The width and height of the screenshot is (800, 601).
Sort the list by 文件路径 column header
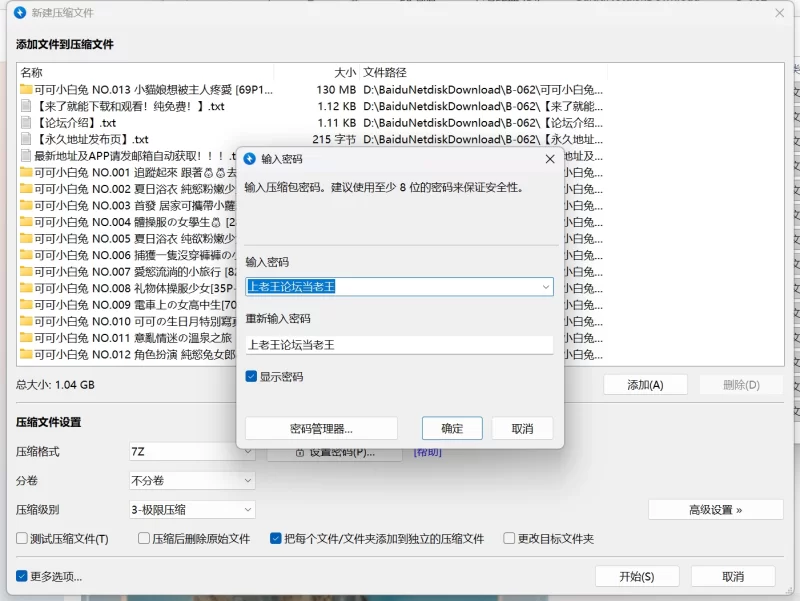click(483, 72)
